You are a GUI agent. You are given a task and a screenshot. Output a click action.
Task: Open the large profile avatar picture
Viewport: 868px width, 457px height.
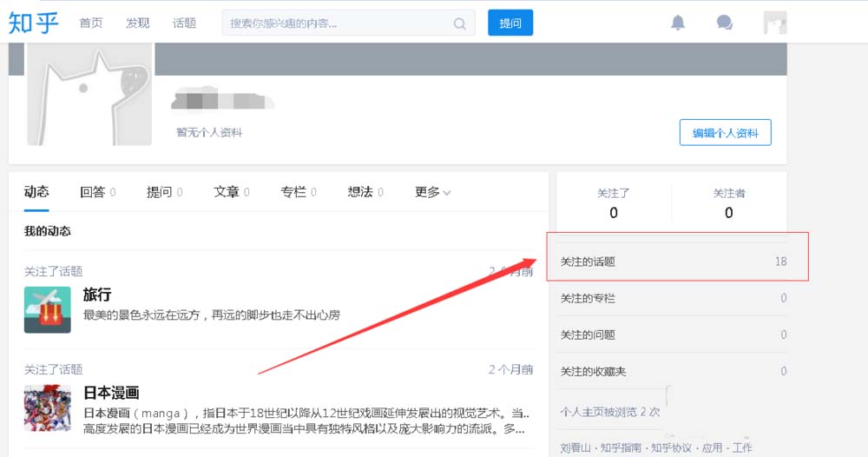click(89, 94)
